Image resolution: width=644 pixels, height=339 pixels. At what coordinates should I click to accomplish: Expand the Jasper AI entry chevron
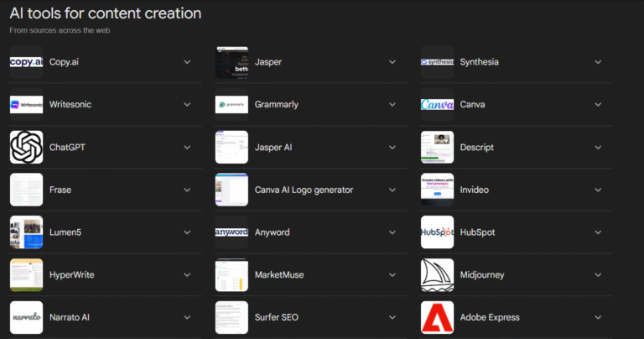coord(392,148)
